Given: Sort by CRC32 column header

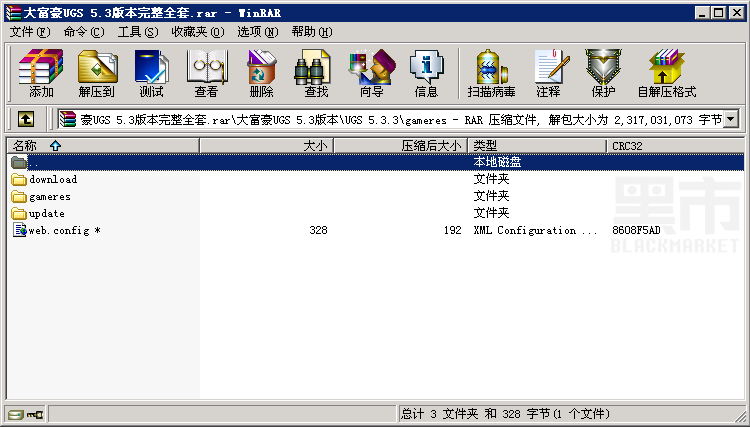Looking at the screenshot, I should 675,146.
